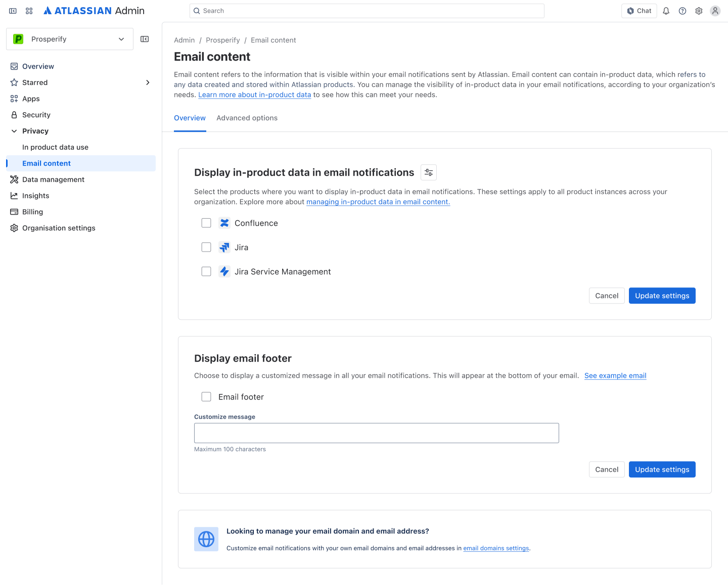Enable the Confluence checkbox
This screenshot has height=585, width=728.
tap(206, 223)
